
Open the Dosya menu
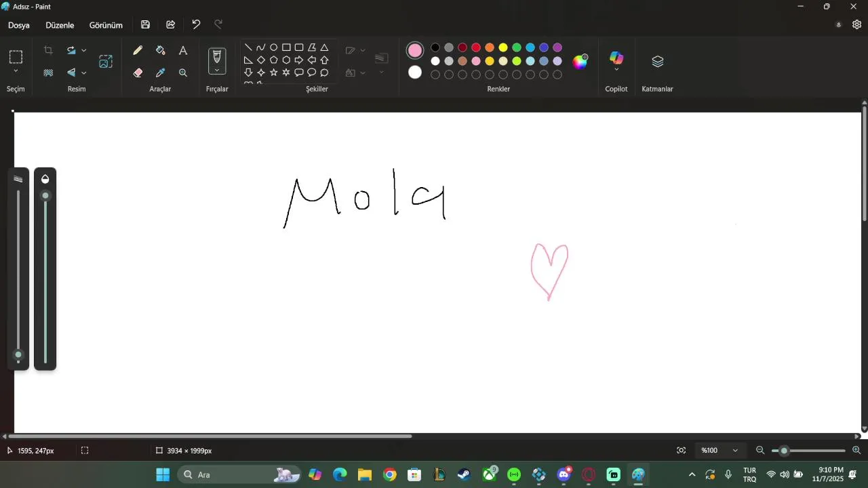coord(19,25)
